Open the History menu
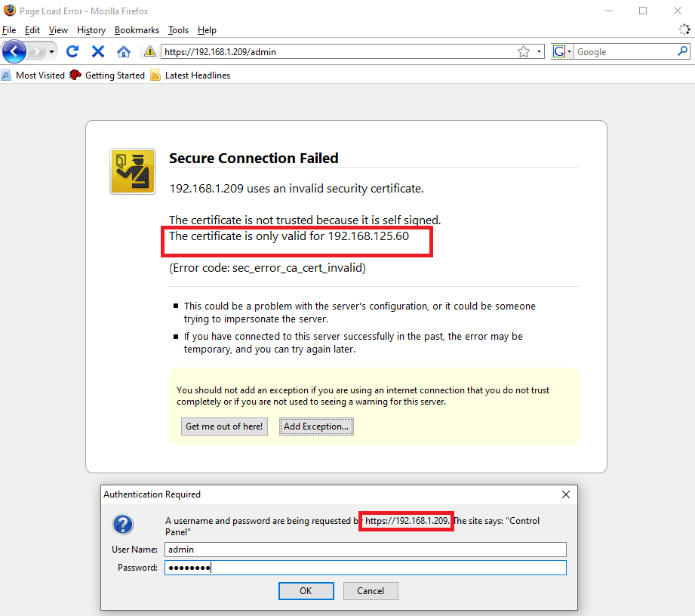The width and height of the screenshot is (695, 616). (91, 30)
